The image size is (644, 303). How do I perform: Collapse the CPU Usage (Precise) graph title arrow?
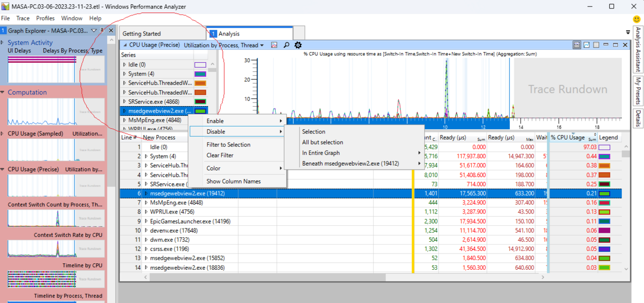(x=125, y=46)
